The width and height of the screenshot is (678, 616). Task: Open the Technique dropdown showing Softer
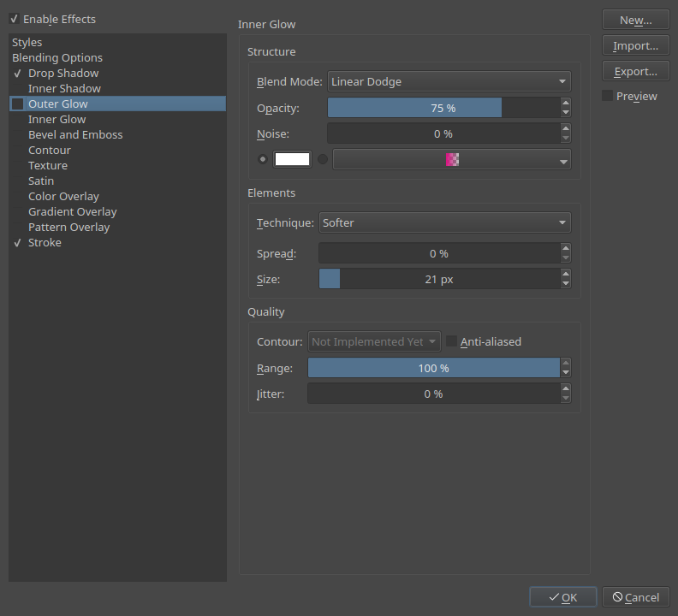[444, 222]
